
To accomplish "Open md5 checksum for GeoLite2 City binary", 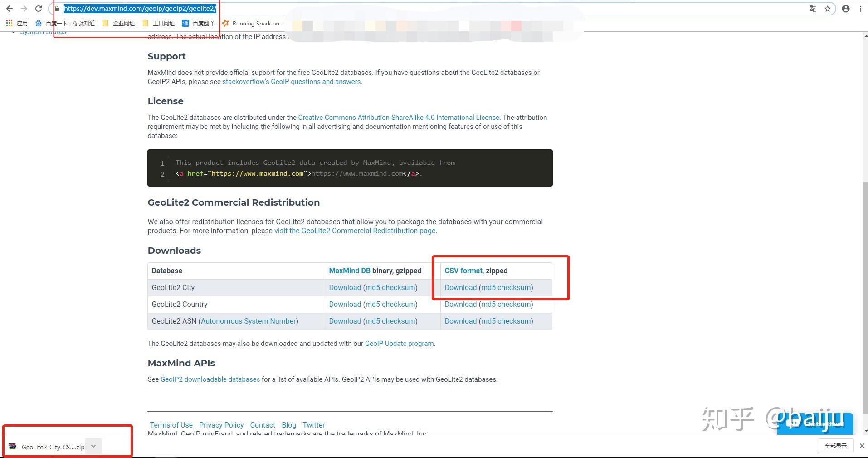I will tap(390, 288).
